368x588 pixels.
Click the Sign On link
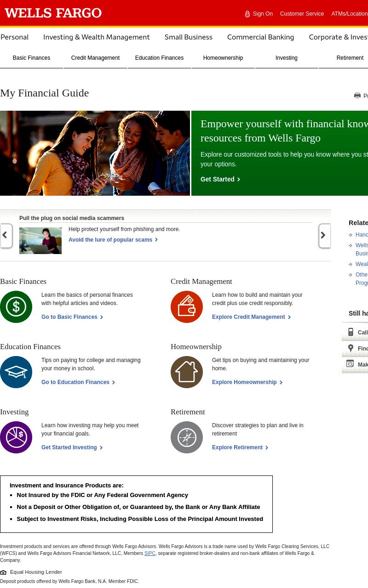263,14
